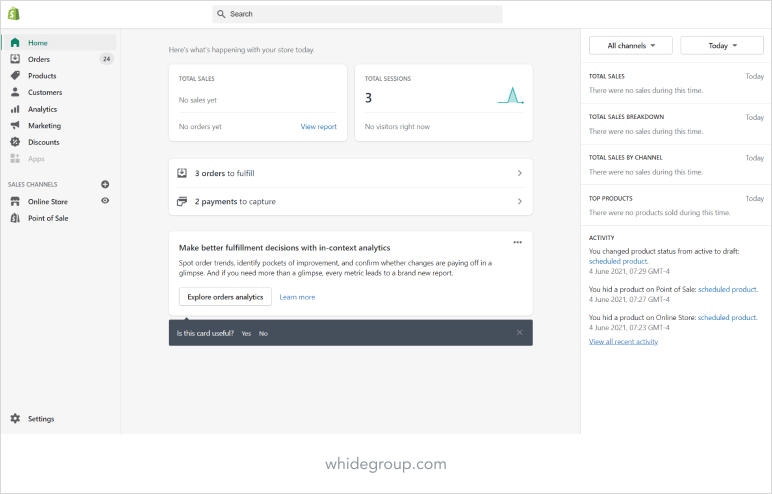The width and height of the screenshot is (772, 494).
Task: Click '3 orders to fulfill' text
Action: pyautogui.click(x=225, y=173)
